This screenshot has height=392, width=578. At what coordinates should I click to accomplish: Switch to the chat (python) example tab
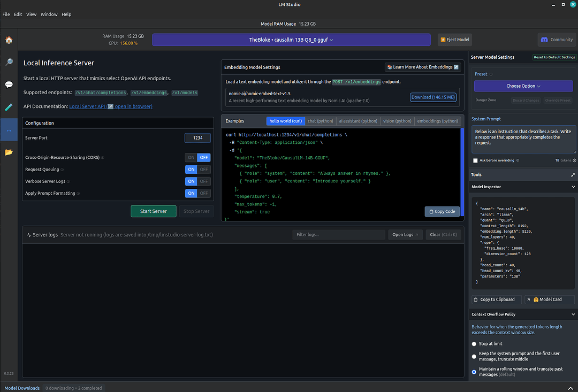click(320, 121)
